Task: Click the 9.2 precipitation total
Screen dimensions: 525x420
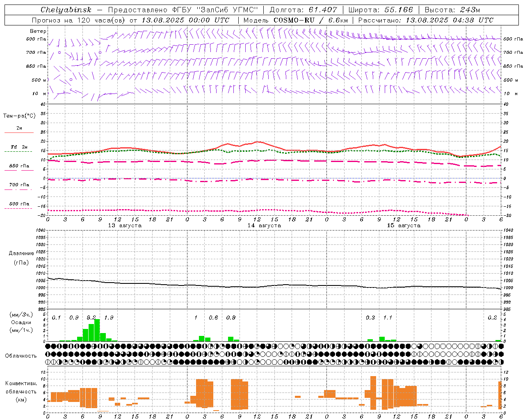Action: coord(91,317)
